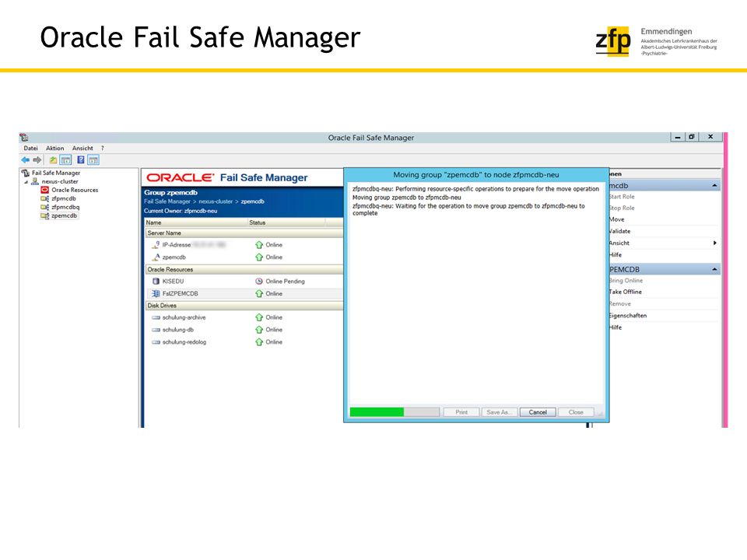
Task: Toggle the console tree toolbar icon
Action: click(65, 160)
